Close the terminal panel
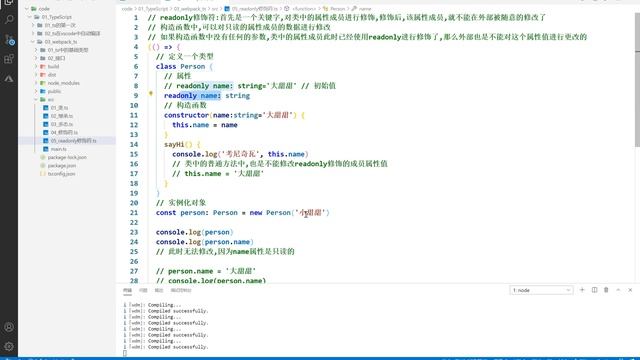 (630, 290)
